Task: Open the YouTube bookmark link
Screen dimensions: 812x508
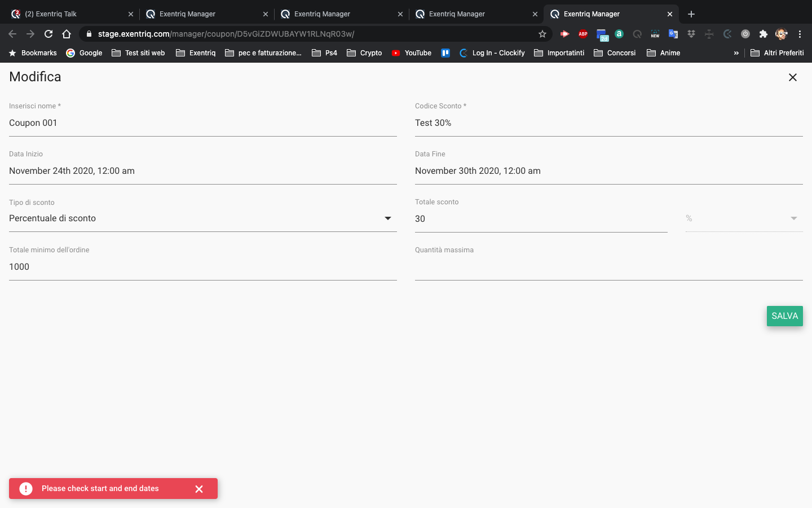Action: [412, 53]
